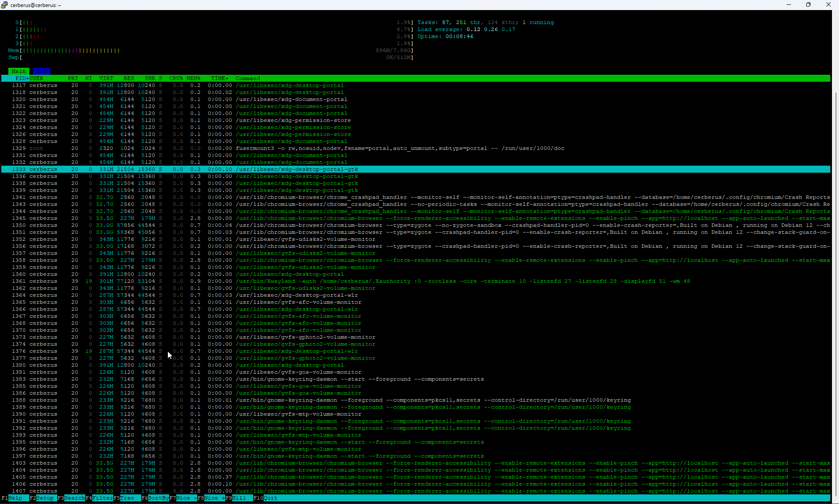Select chromium-browser process PID 1345
839x504 pixels.
[415, 218]
